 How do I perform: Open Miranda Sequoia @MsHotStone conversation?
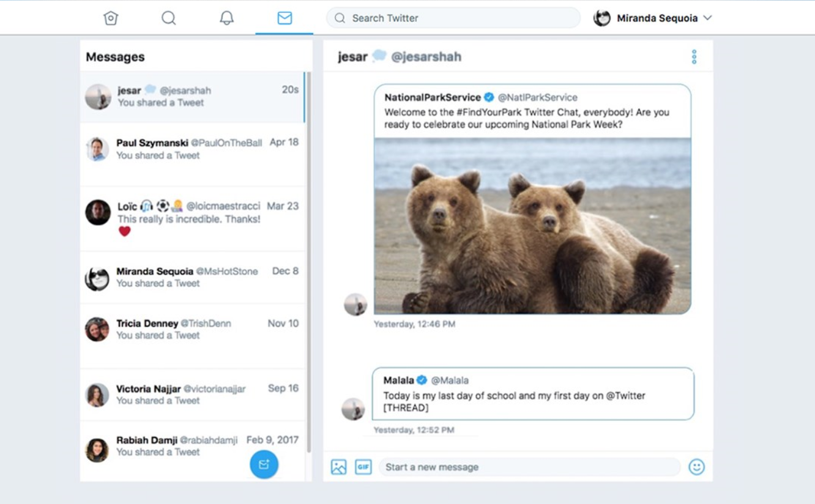[192, 277]
